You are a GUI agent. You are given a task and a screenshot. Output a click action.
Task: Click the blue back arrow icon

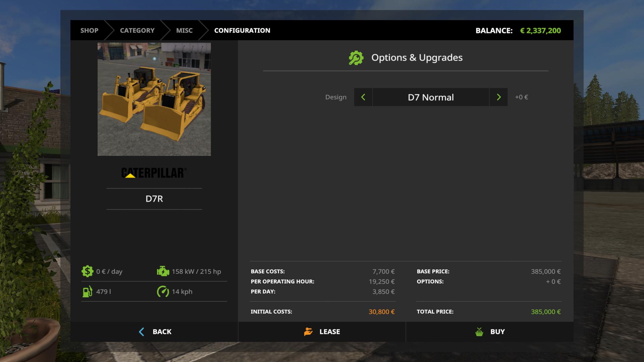[x=142, y=331]
